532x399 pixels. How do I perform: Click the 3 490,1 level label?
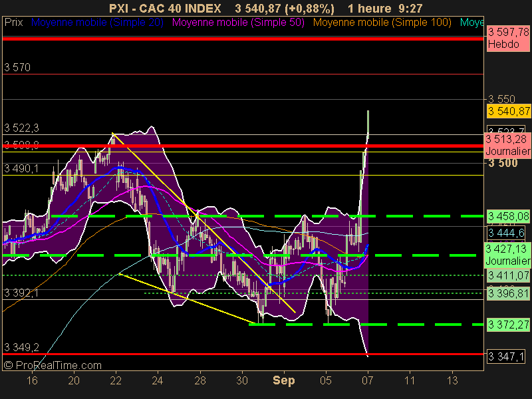[21, 168]
